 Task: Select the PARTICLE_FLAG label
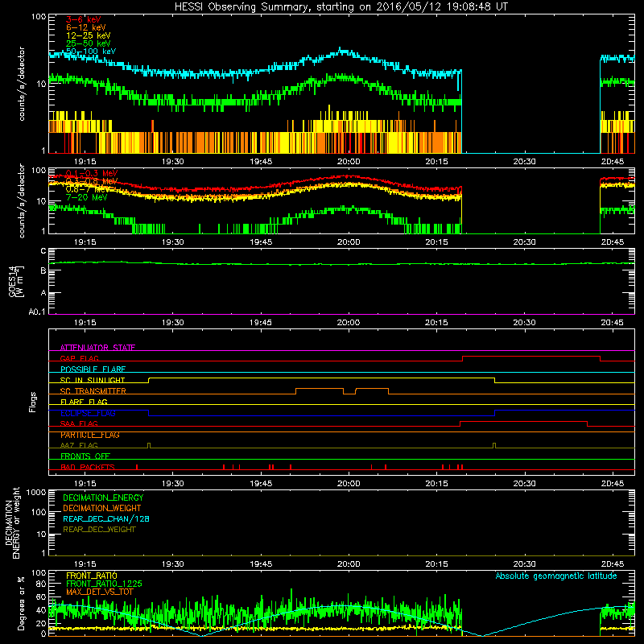90,435
